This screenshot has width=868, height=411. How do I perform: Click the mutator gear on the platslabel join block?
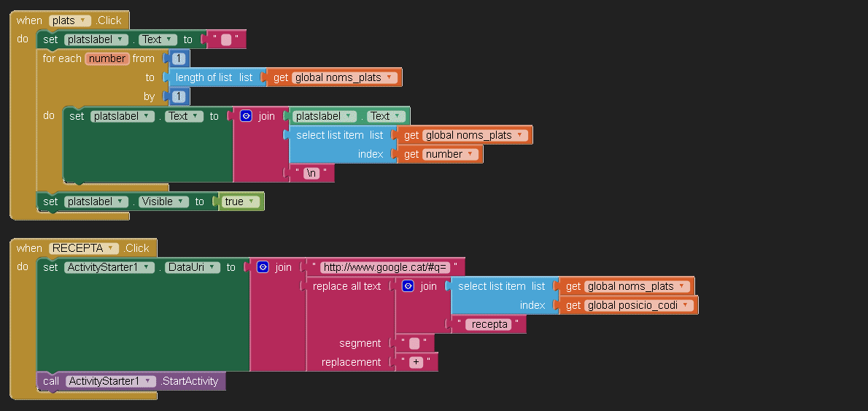[246, 116]
